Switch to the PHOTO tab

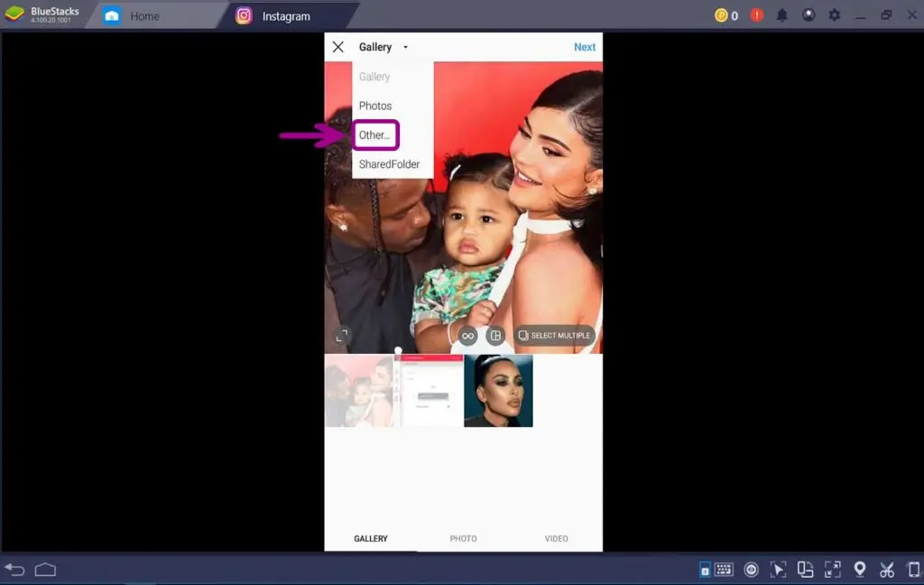(463, 539)
